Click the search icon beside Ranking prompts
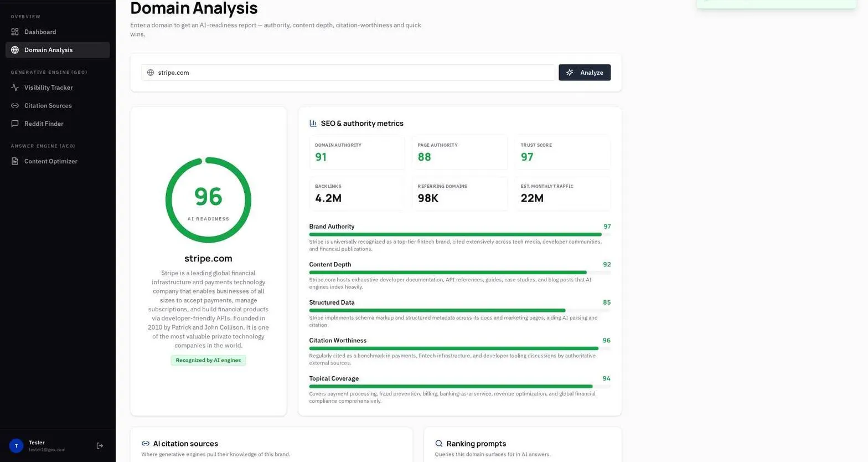 click(439, 444)
